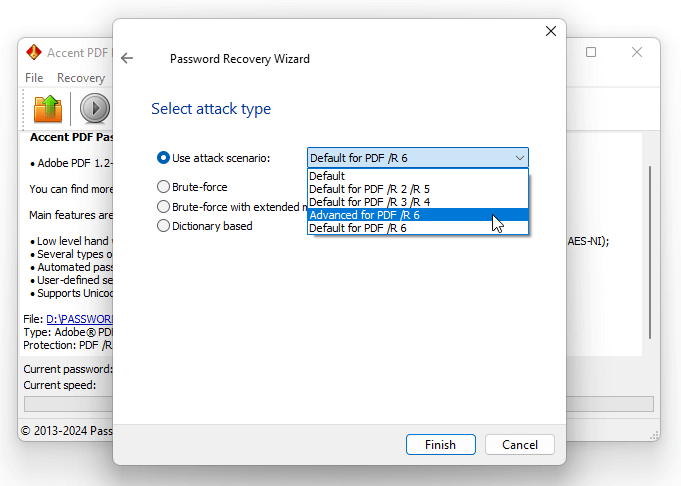Viewport: 681px width, 486px height.
Task: Close the Password Recovery Wizard dialog
Action: pyautogui.click(x=551, y=31)
